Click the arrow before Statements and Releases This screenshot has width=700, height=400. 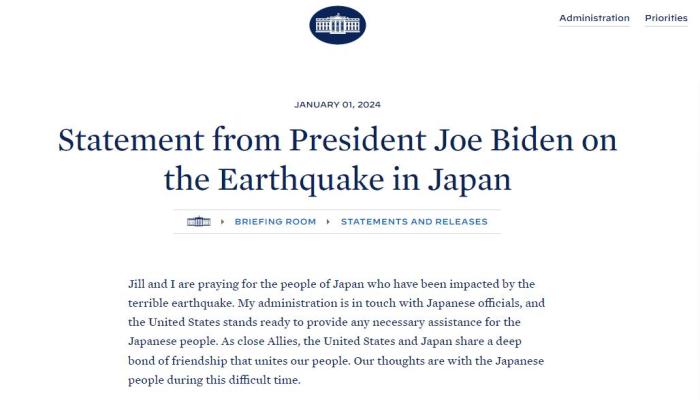click(328, 221)
